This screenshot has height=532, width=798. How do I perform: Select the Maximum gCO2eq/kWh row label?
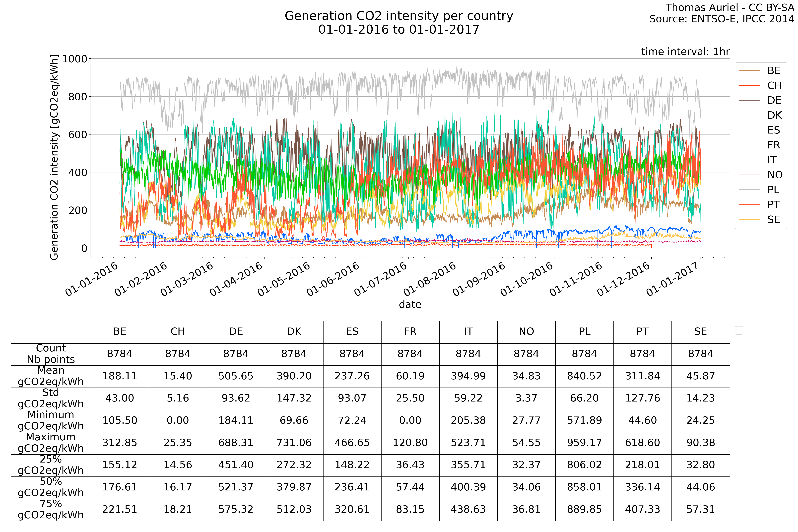[x=51, y=442]
